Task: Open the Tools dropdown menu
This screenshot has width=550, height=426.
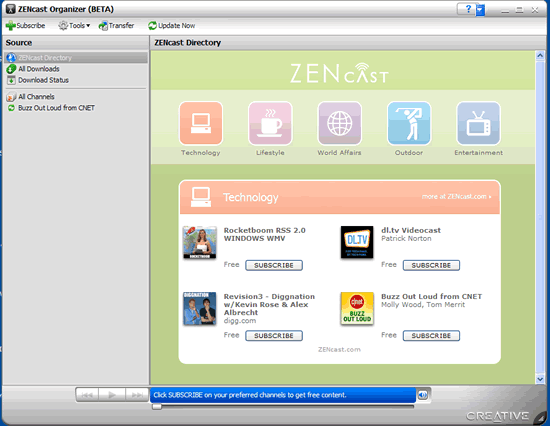Action: click(x=74, y=26)
